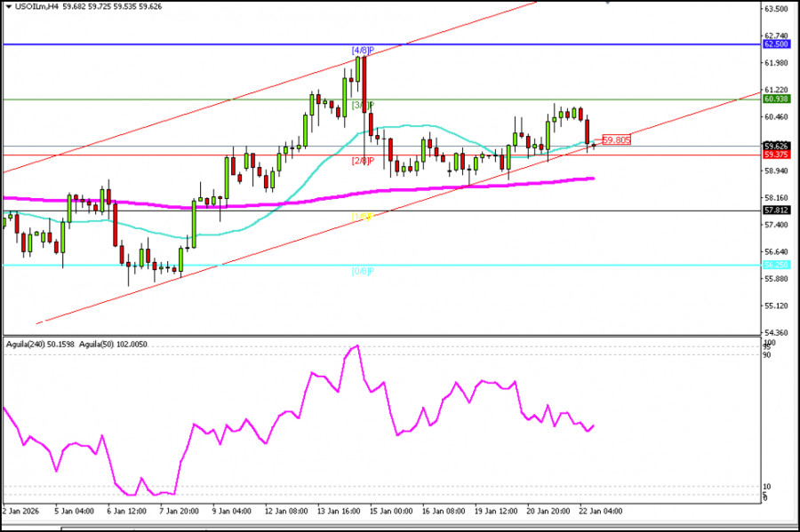800x532 pixels.
Task: Click the 54.360 price scale value
Action: pyautogui.click(x=776, y=333)
